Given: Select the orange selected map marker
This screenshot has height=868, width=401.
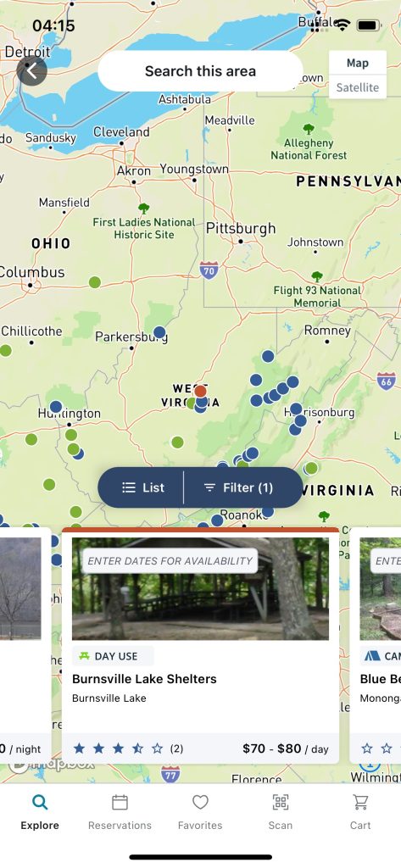Looking at the screenshot, I should 200,392.
